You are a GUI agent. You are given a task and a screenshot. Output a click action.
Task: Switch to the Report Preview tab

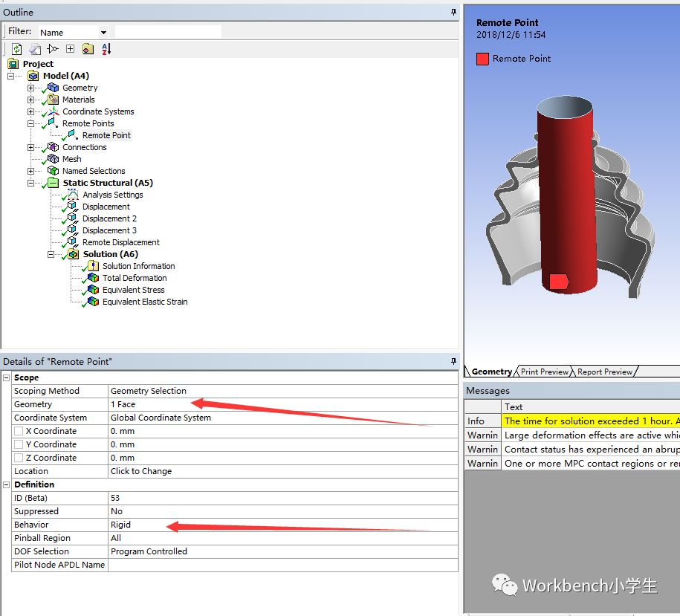tap(605, 372)
